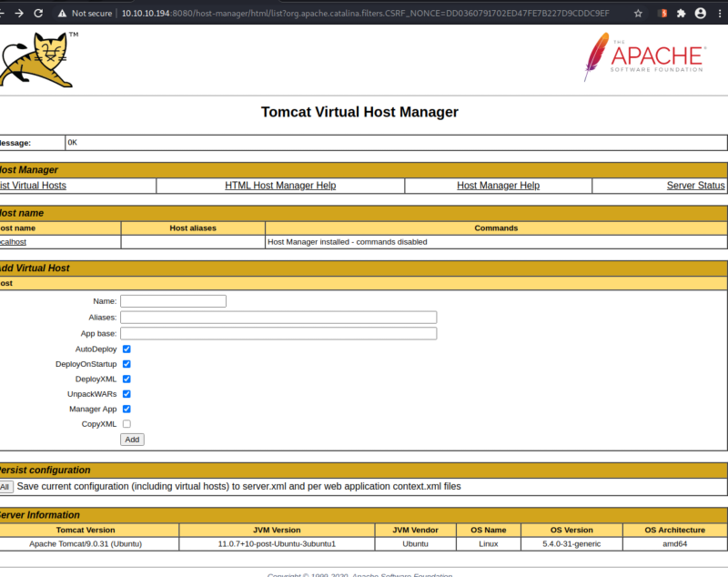Toggle the AutoDeploy checkbox
This screenshot has height=577, width=728.
click(x=126, y=349)
